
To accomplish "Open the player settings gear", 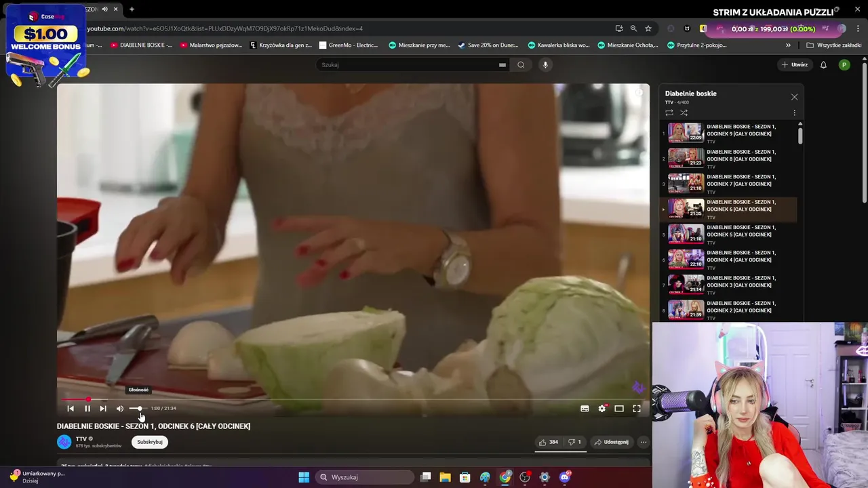I will pos(602,408).
